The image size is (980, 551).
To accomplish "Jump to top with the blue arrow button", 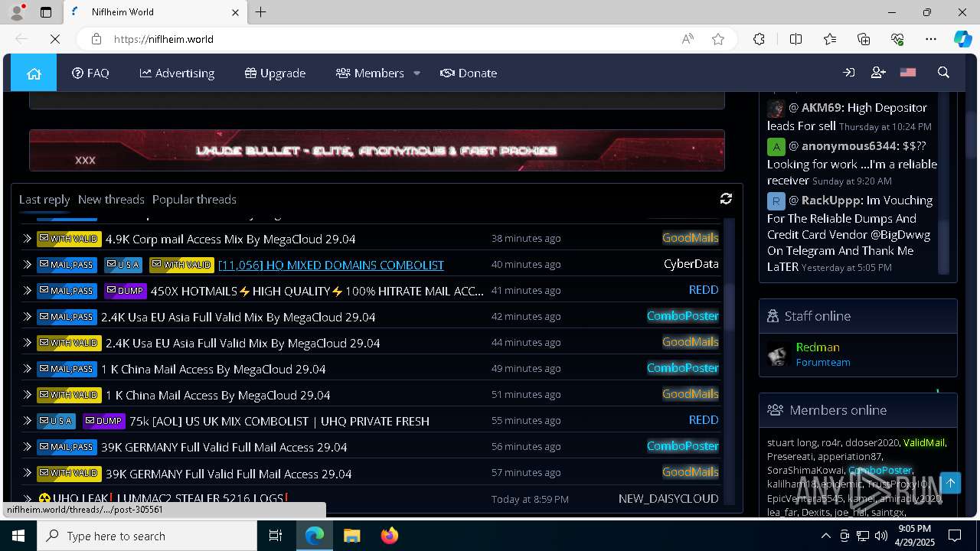I will (950, 483).
